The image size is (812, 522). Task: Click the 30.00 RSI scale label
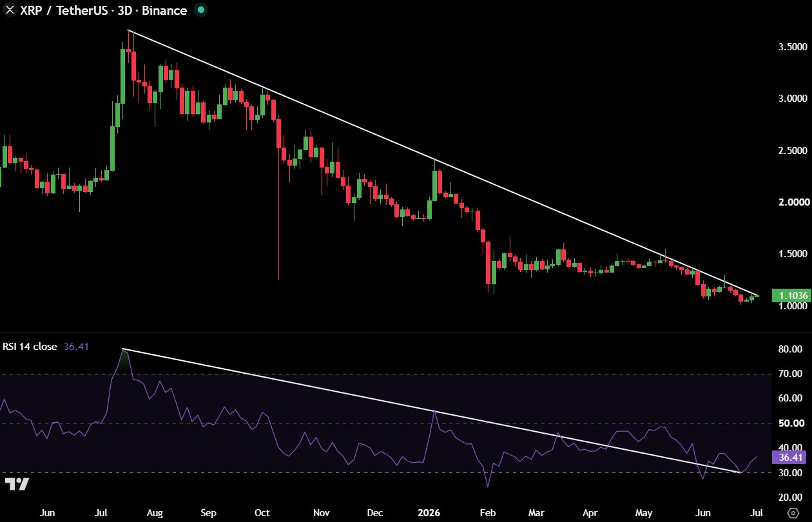pyautogui.click(x=791, y=472)
